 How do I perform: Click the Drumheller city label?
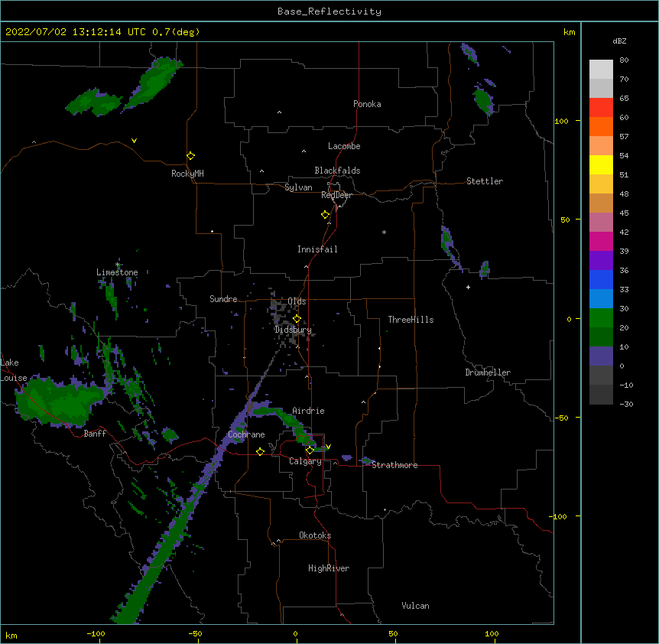pyautogui.click(x=488, y=372)
